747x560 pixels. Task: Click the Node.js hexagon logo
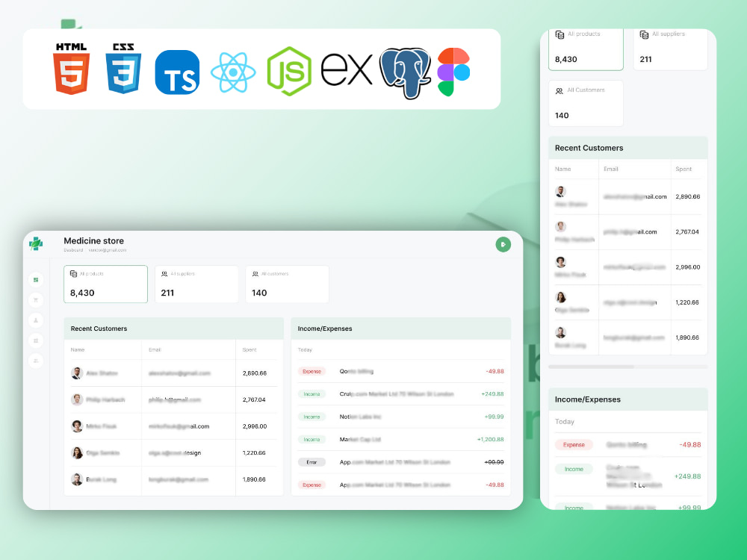(289, 72)
